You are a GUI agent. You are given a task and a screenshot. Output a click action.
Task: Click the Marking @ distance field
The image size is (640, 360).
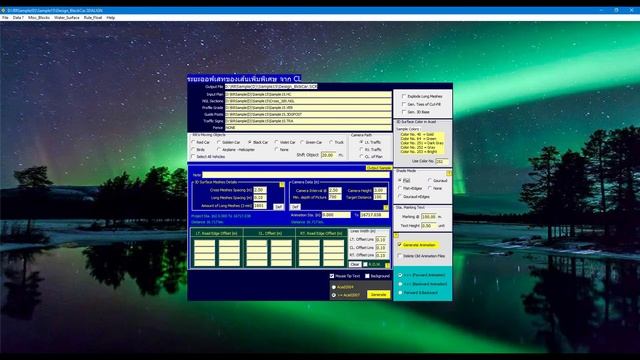[x=429, y=217]
